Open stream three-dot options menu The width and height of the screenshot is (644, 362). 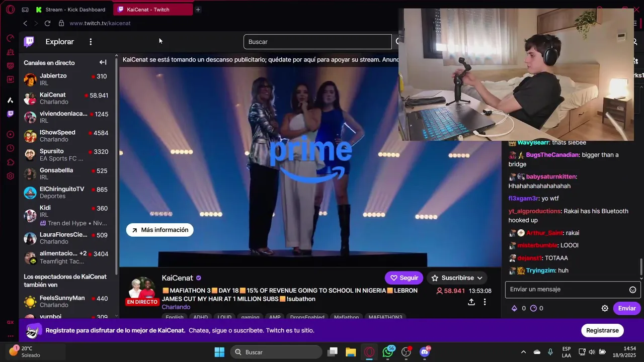click(485, 302)
